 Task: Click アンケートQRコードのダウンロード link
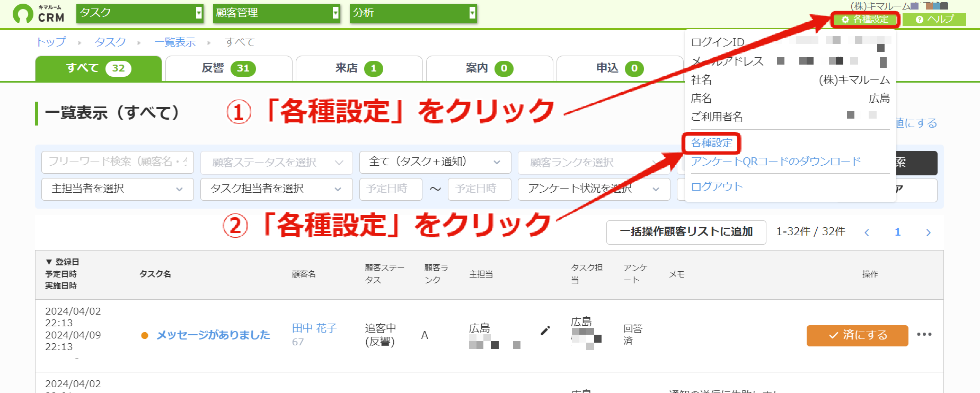tap(776, 162)
